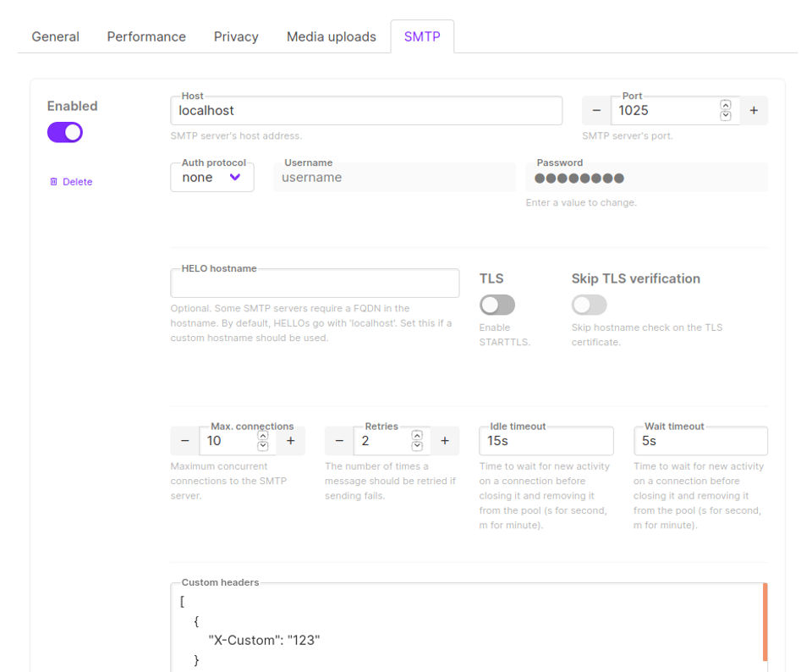The width and height of the screenshot is (812, 672).
Task: Toggle Skip TLS verification switch
Action: tap(590, 305)
